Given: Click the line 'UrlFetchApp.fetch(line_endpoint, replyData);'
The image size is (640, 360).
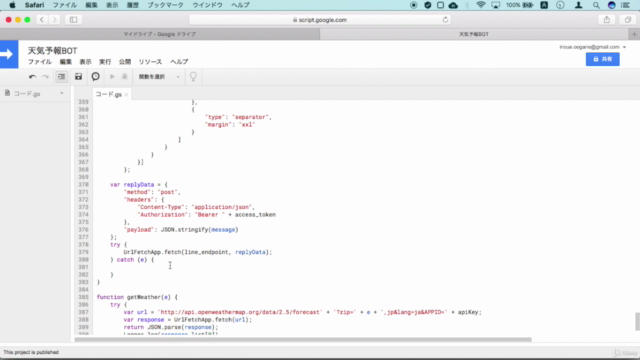Looking at the screenshot, I should click(198, 252).
